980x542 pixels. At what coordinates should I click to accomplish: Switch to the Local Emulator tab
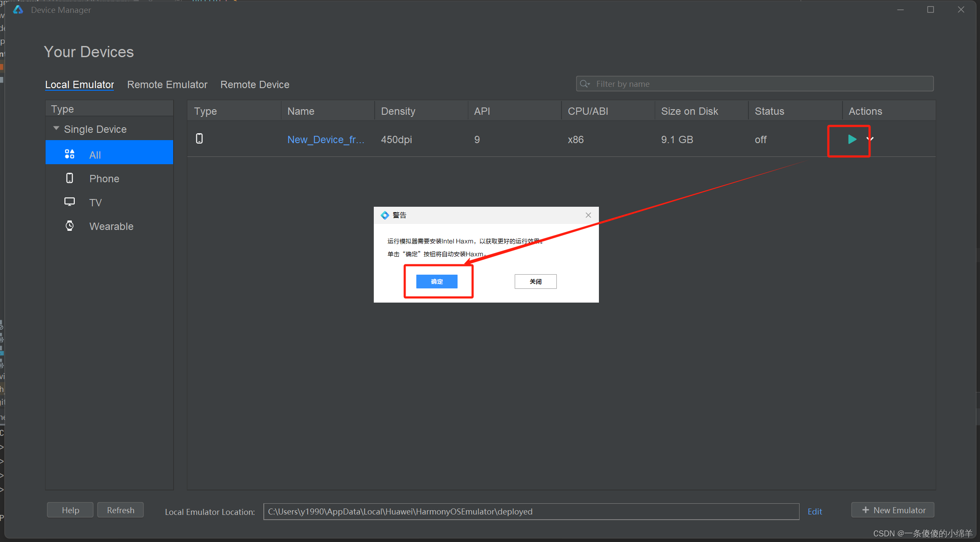pyautogui.click(x=79, y=85)
